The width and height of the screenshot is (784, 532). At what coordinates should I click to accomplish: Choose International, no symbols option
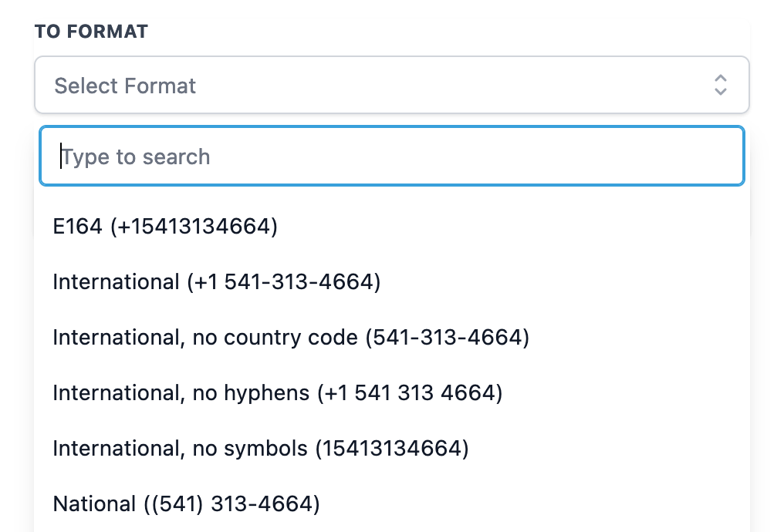tap(261, 448)
